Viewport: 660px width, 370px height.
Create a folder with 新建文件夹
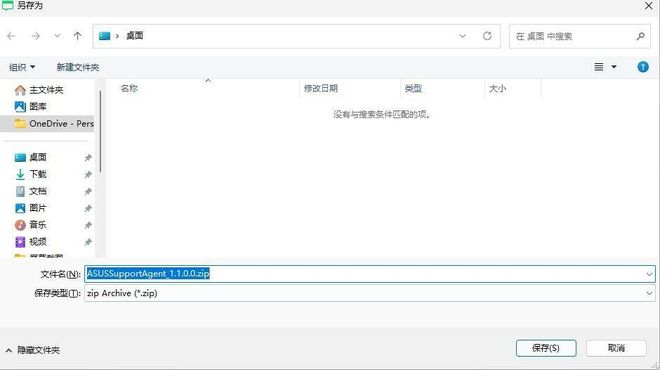click(x=77, y=67)
